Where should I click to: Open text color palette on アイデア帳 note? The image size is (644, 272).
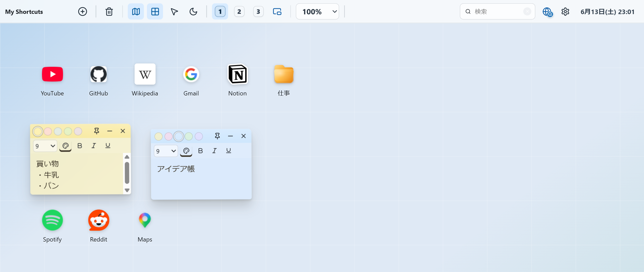click(186, 151)
